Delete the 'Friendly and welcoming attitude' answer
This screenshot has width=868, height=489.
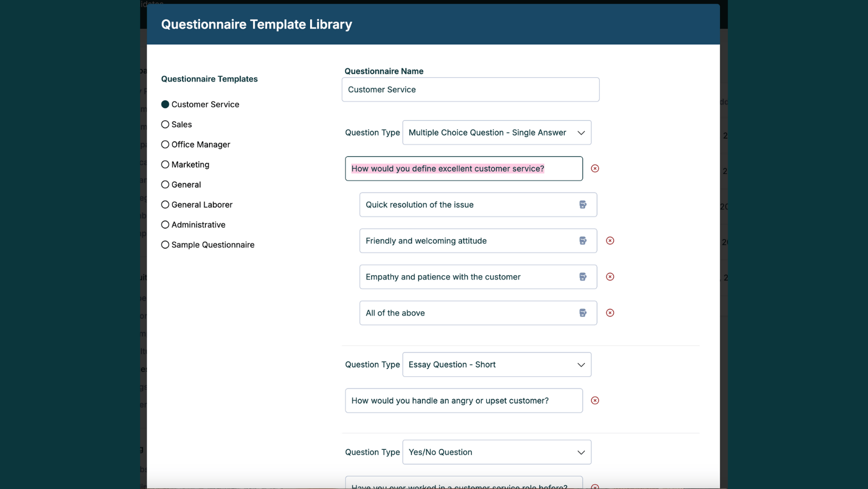point(610,241)
